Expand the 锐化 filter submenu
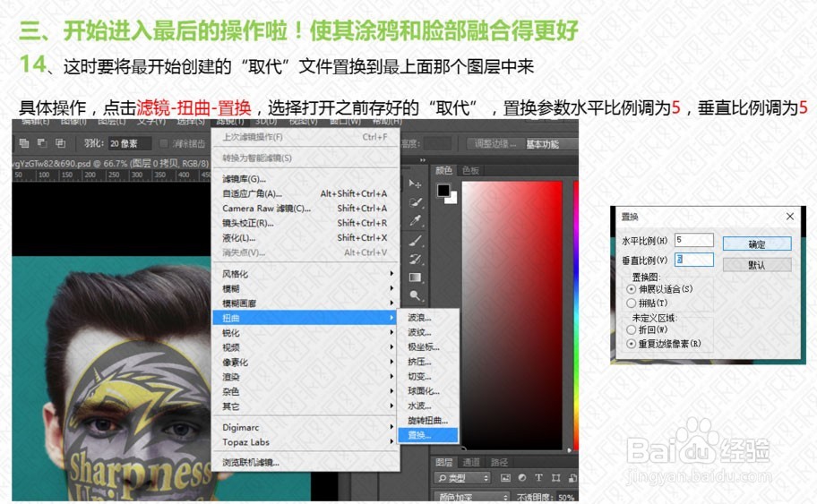 click(305, 333)
